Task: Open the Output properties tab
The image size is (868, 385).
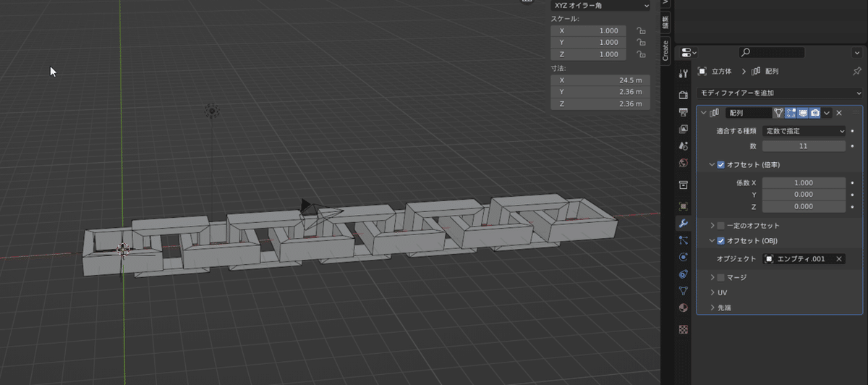Action: (x=684, y=112)
